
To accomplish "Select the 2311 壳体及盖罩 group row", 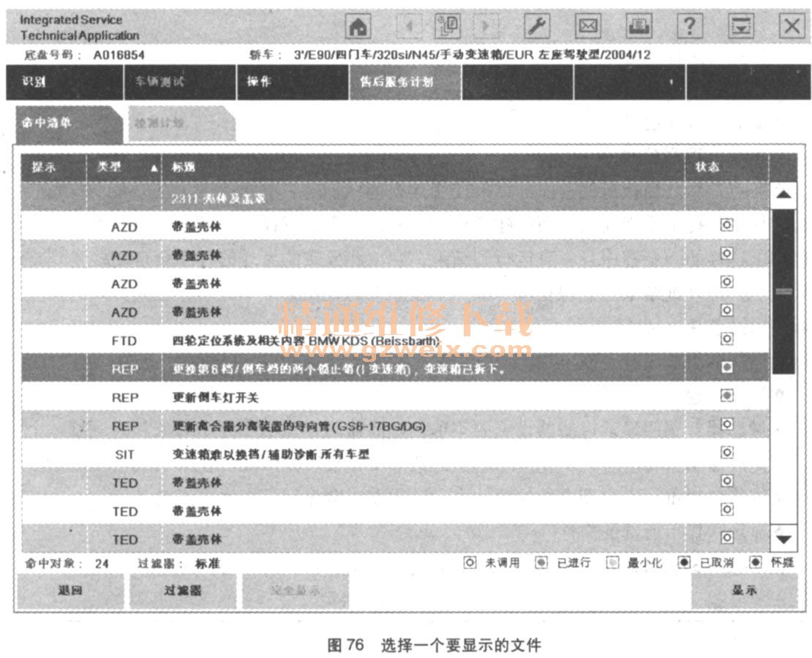I will [394, 198].
